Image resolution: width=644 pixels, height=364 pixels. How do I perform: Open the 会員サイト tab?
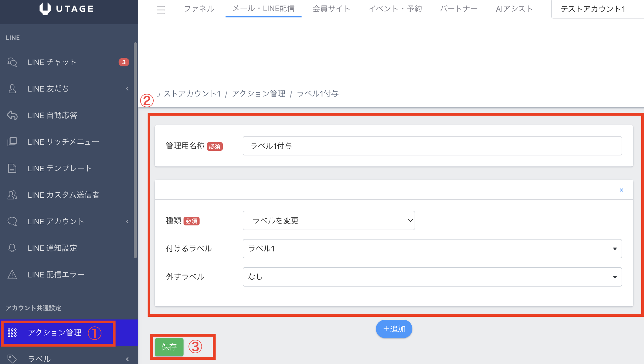click(331, 9)
